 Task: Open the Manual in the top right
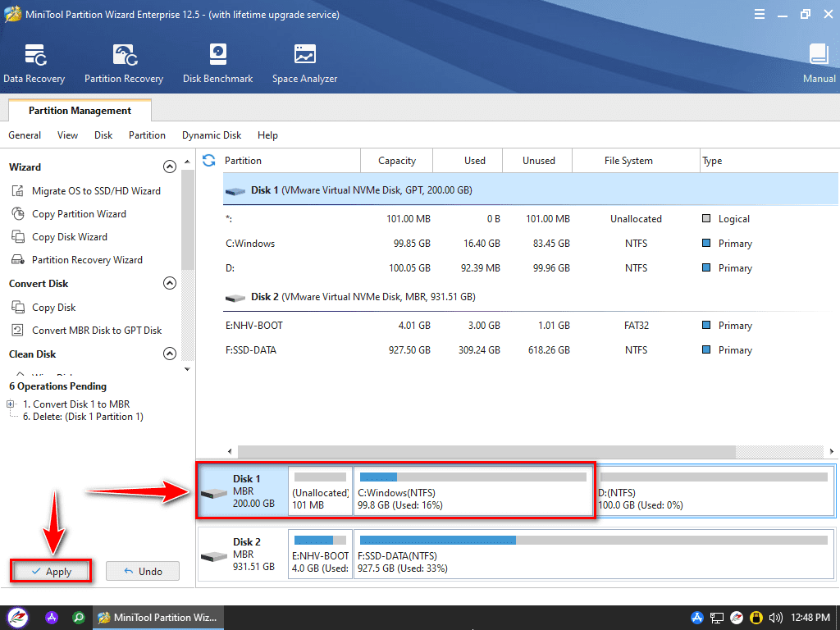tap(819, 62)
